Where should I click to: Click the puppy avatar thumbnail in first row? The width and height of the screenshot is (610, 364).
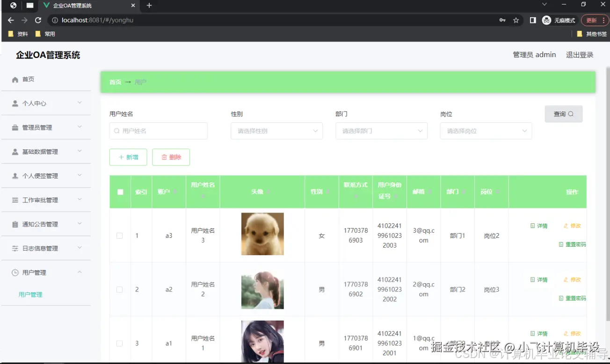coord(262,234)
